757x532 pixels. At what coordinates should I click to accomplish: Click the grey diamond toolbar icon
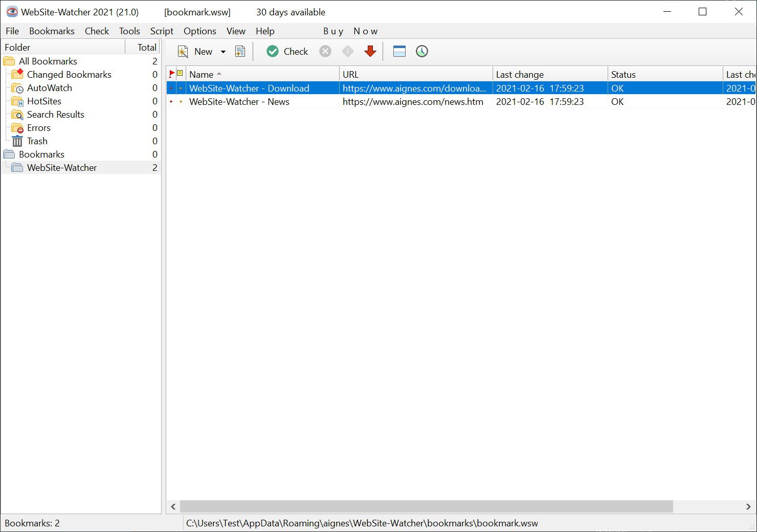pos(348,51)
